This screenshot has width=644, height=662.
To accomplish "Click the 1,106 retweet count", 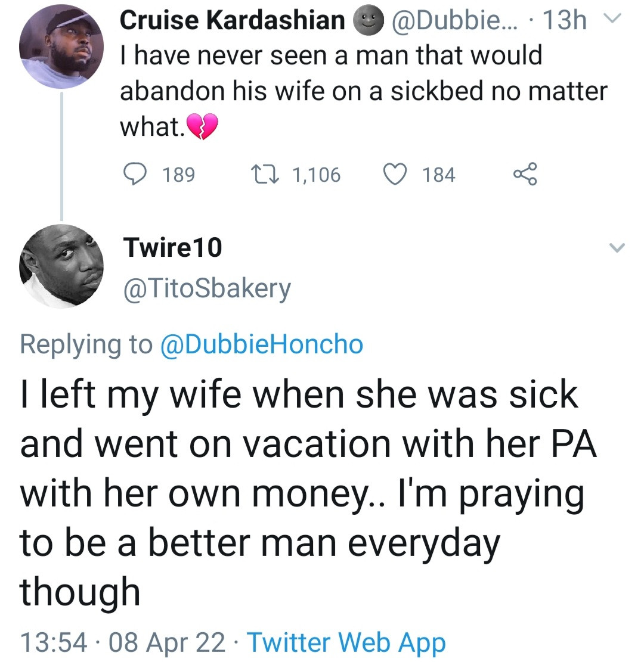I will (x=316, y=175).
